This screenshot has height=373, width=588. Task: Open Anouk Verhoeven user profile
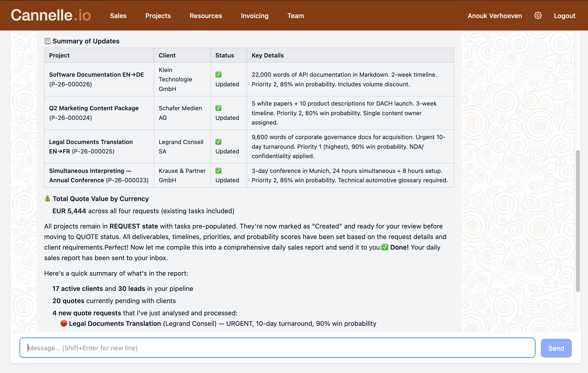(x=495, y=16)
